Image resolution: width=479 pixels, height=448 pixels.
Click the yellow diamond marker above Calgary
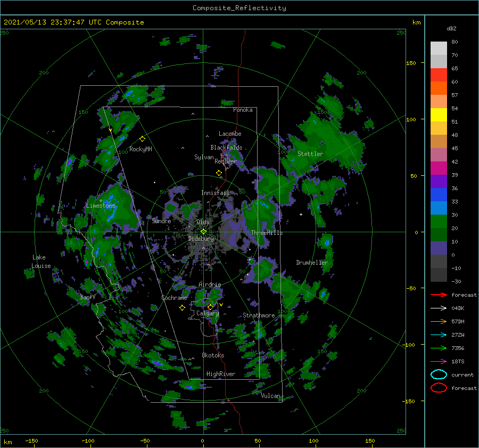click(210, 307)
